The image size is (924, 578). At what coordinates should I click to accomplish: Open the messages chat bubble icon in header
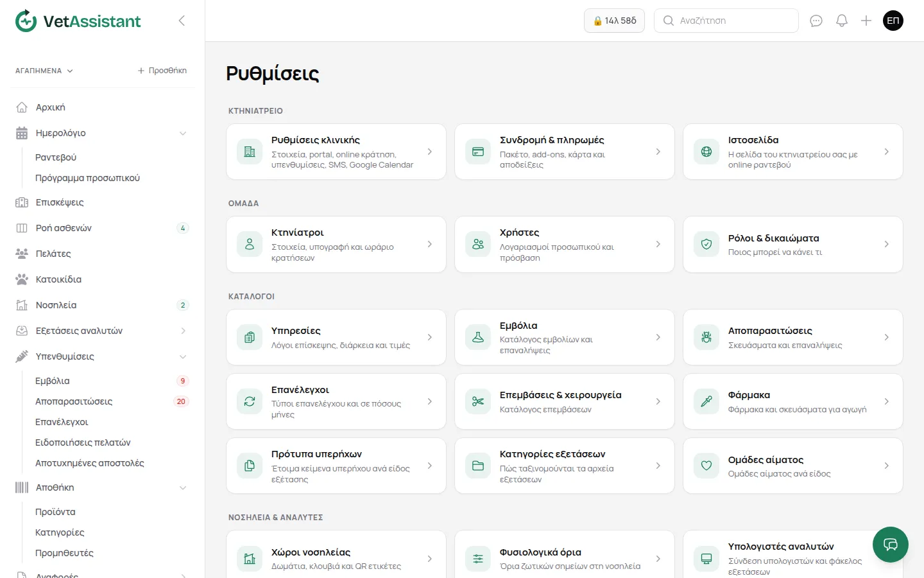tap(816, 21)
